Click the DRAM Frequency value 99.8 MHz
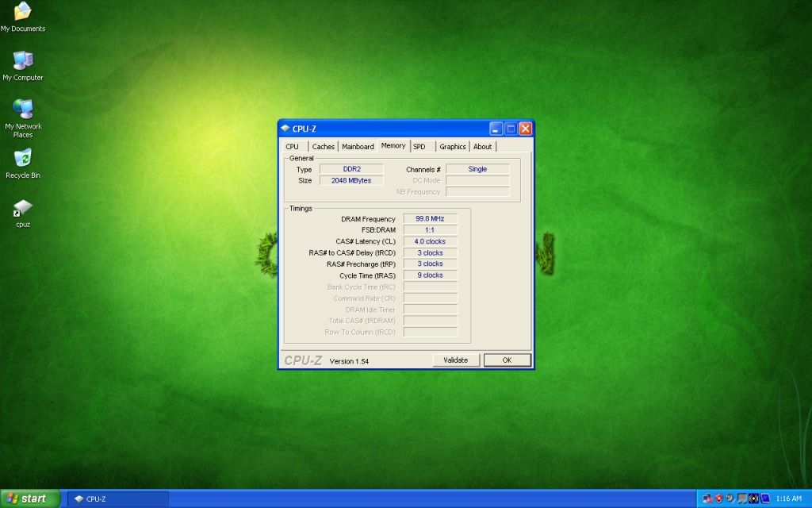The width and height of the screenshot is (812, 508). click(x=431, y=219)
